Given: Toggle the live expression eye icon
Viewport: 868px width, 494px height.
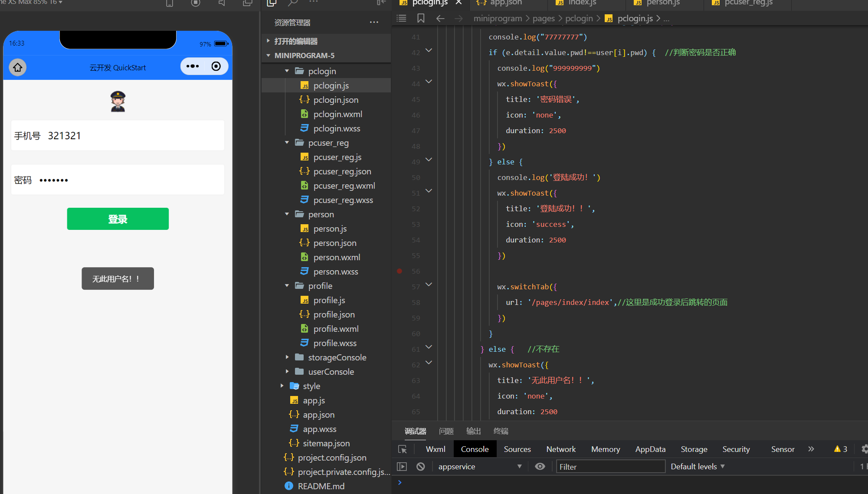Looking at the screenshot, I should point(540,467).
